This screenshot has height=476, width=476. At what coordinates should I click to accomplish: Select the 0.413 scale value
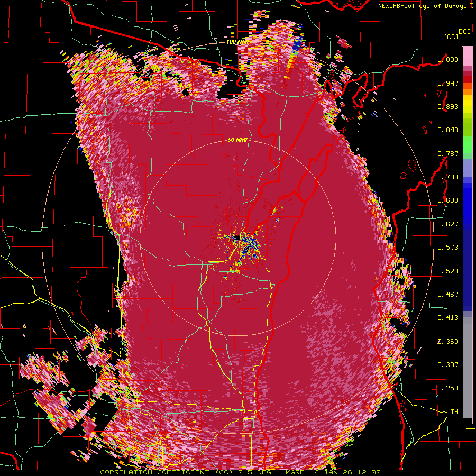[448, 318]
